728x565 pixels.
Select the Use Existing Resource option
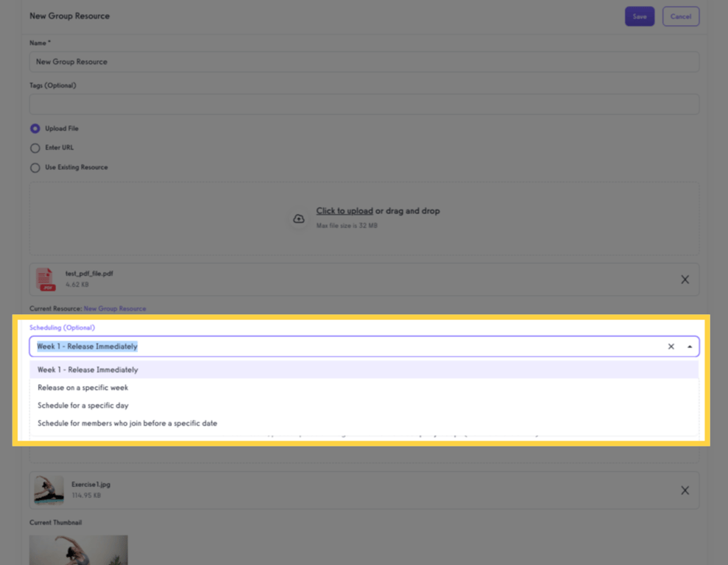[35, 167]
